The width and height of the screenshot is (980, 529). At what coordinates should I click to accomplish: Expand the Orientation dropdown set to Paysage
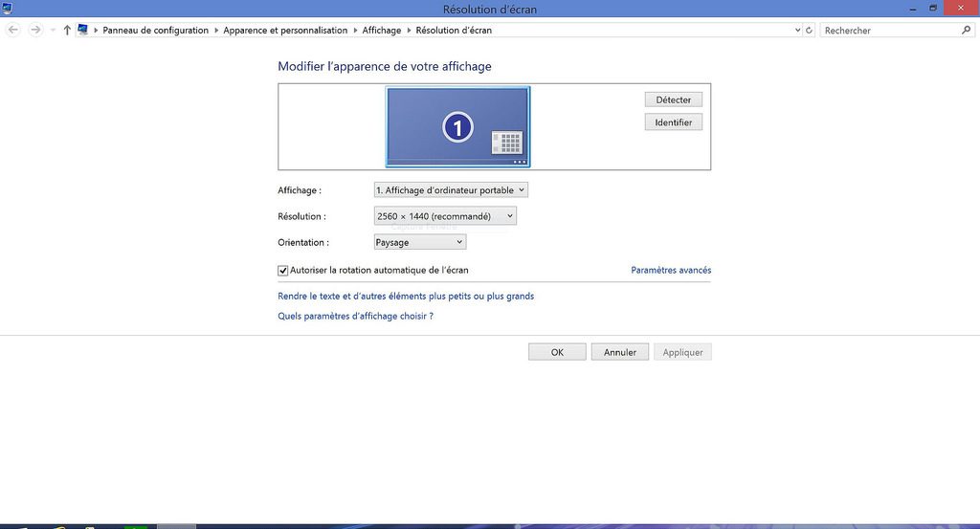click(x=419, y=243)
